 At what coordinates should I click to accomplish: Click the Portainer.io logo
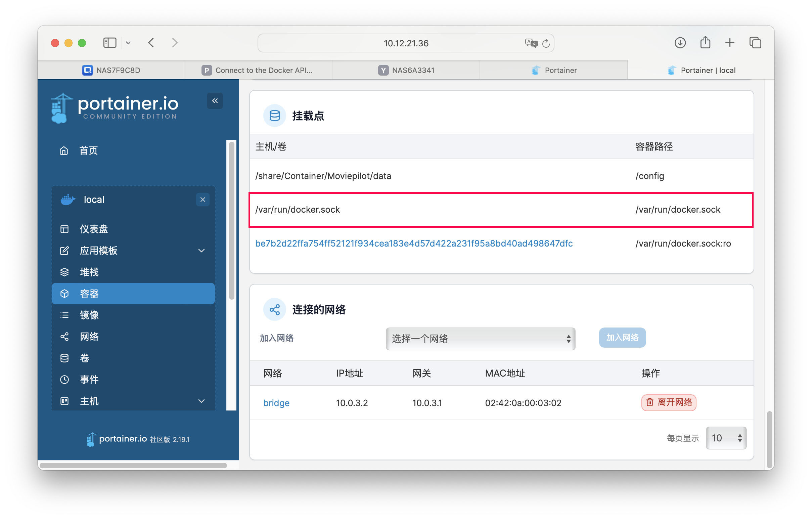point(115,108)
